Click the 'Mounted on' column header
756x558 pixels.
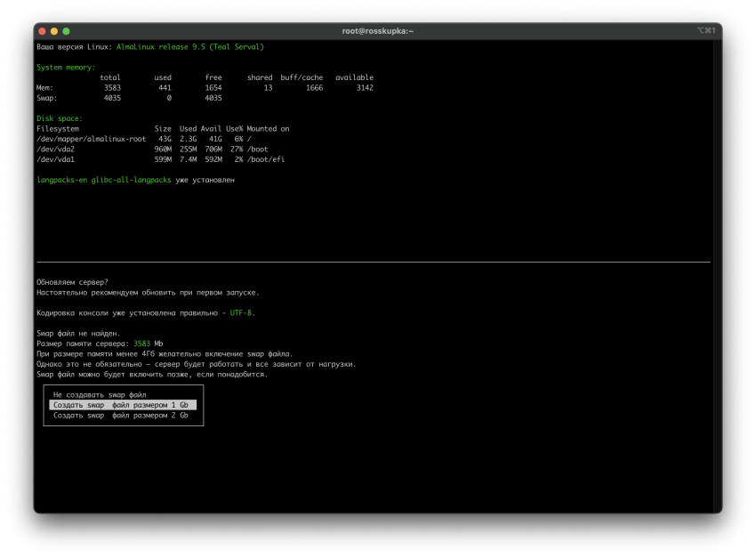268,129
